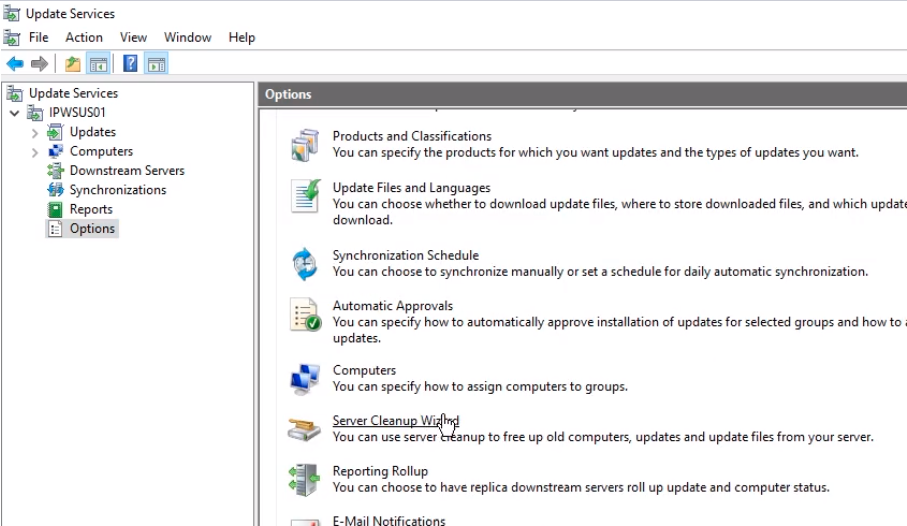Open the Window menu
The width and height of the screenshot is (907, 526).
(187, 37)
